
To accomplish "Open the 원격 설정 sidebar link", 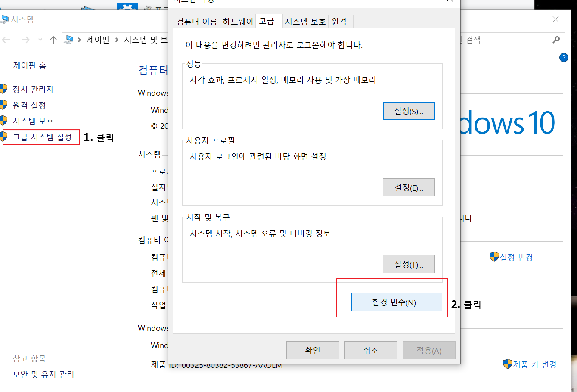I will click(x=29, y=105).
